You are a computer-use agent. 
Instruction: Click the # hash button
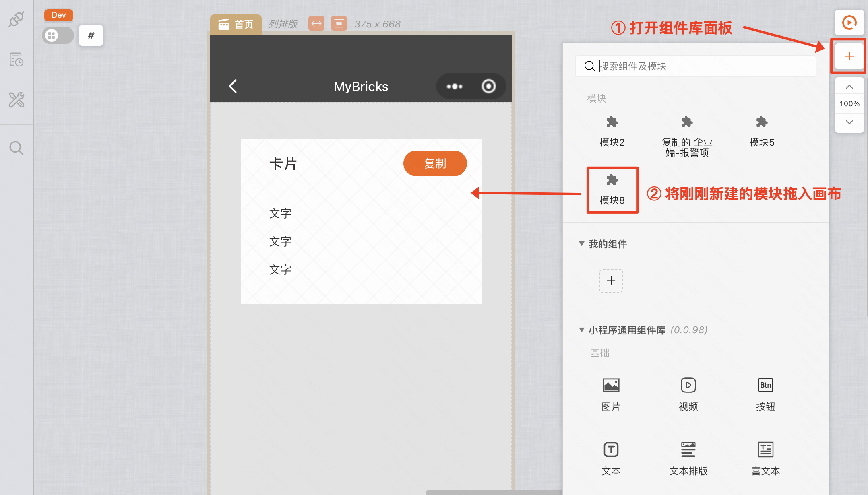[91, 35]
